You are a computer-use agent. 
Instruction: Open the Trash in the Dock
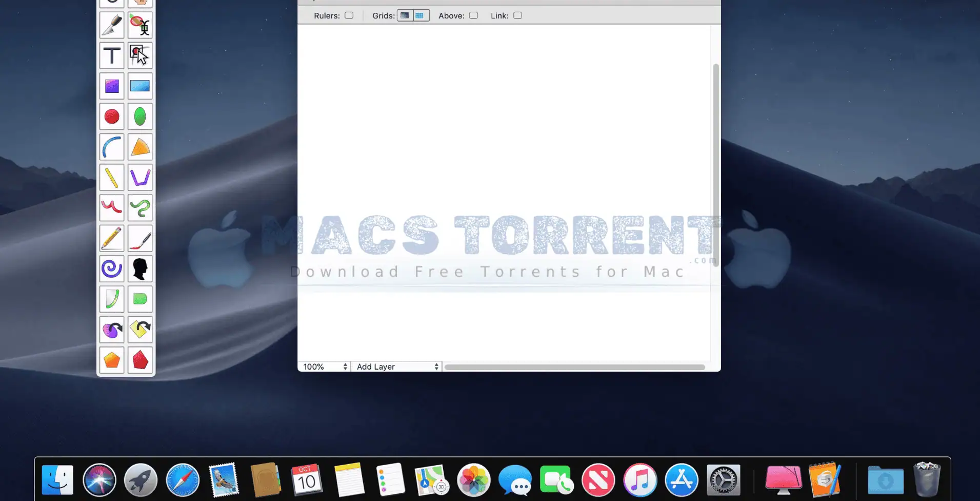[x=927, y=479]
